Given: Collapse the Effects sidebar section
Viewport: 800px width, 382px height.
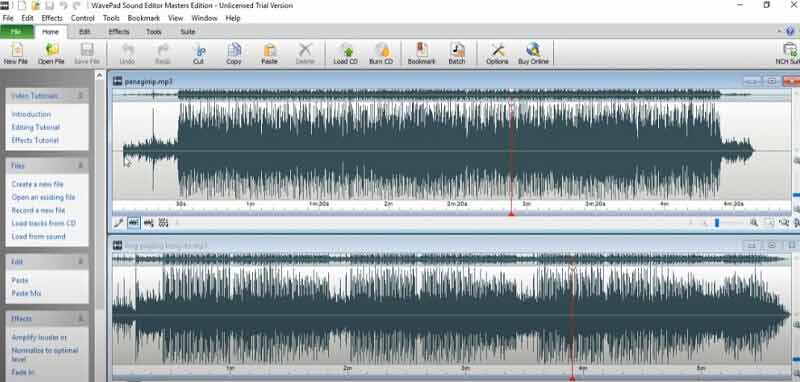Looking at the screenshot, I should [80, 318].
